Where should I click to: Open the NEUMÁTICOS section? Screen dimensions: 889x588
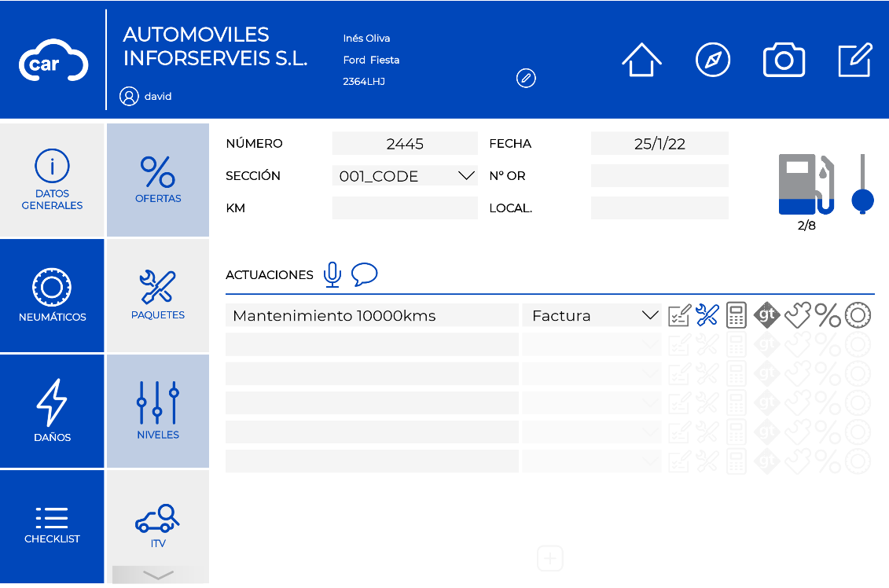(x=52, y=296)
